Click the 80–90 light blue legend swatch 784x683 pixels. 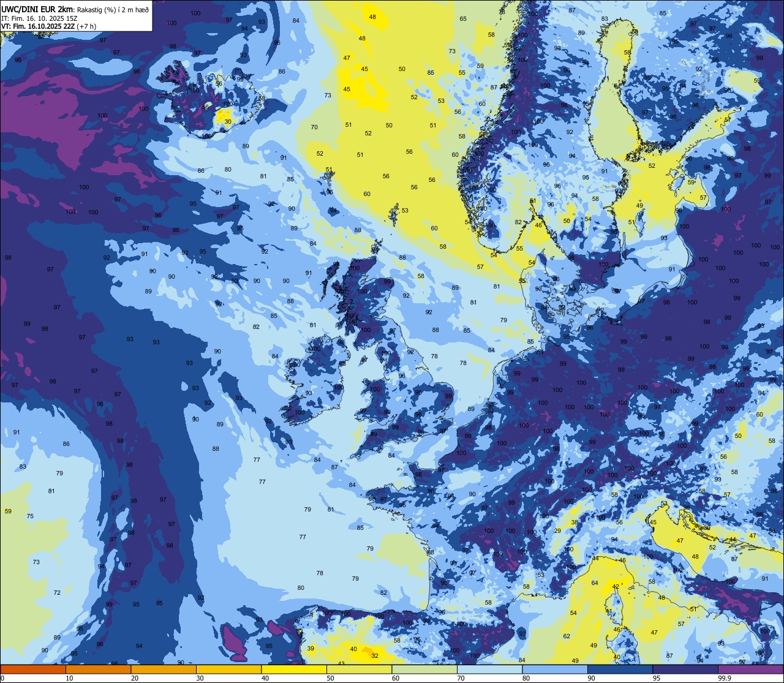[x=555, y=670]
